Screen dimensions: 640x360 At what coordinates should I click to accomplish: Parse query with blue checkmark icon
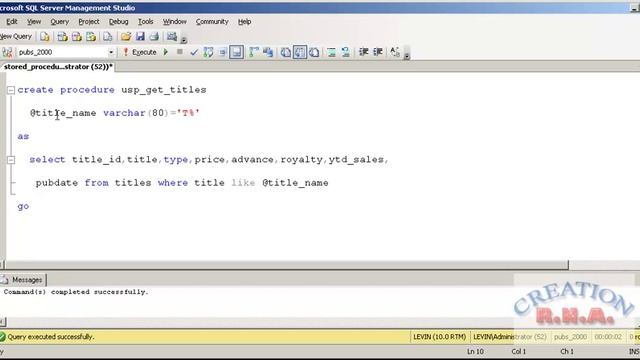click(x=194, y=52)
